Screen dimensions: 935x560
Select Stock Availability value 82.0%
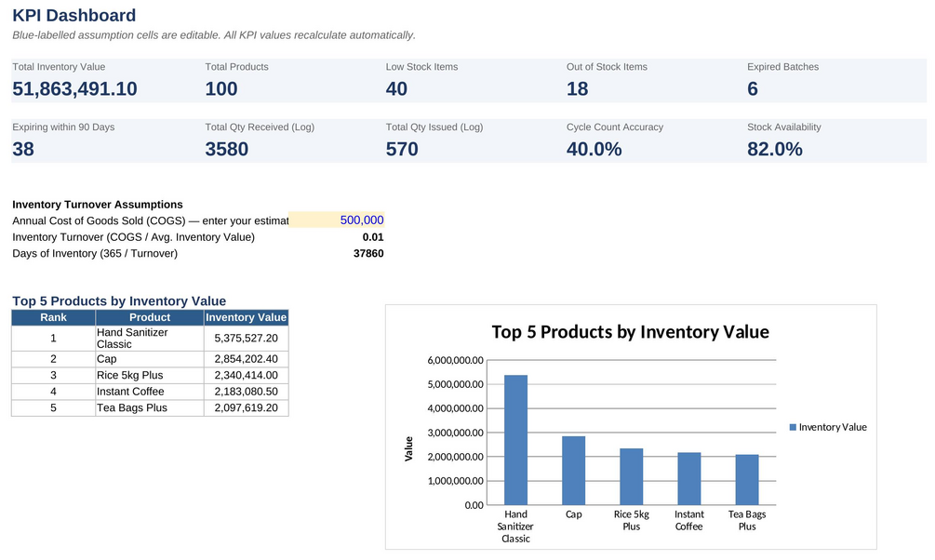click(x=775, y=149)
